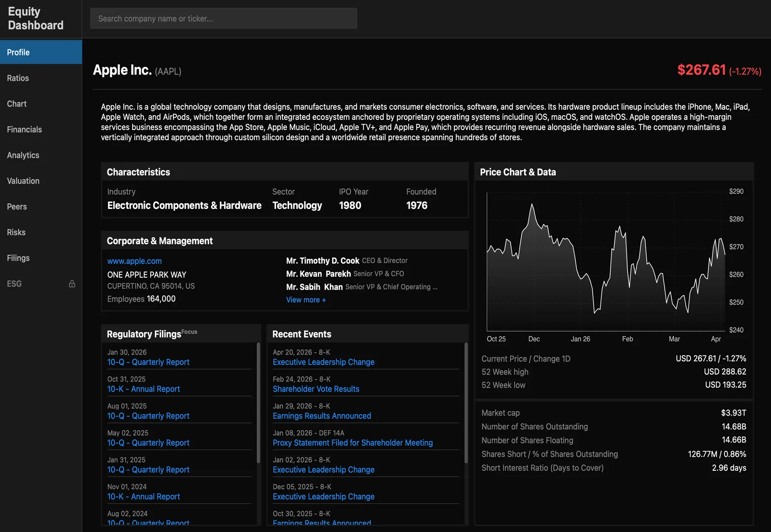Click the 52 Week high value USD 288.62
Image resolution: width=771 pixels, height=532 pixels.
click(x=725, y=372)
